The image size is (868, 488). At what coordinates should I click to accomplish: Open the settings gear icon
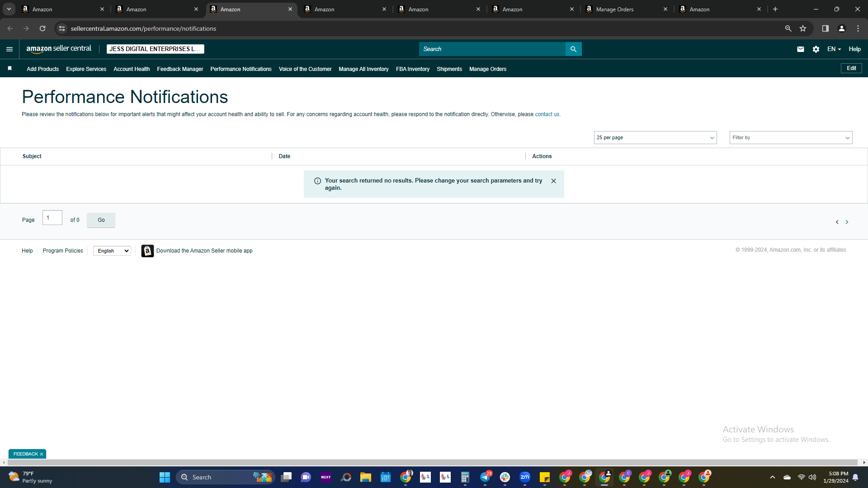pos(816,49)
